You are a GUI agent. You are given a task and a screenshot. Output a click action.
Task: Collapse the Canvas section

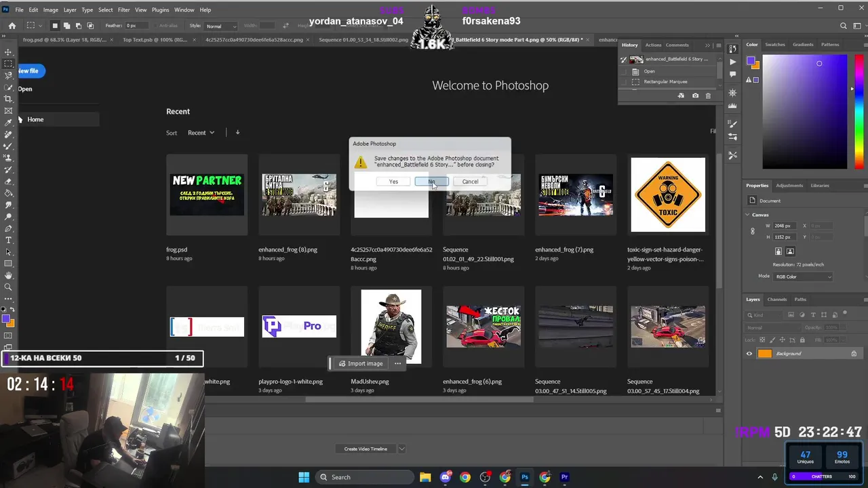747,215
